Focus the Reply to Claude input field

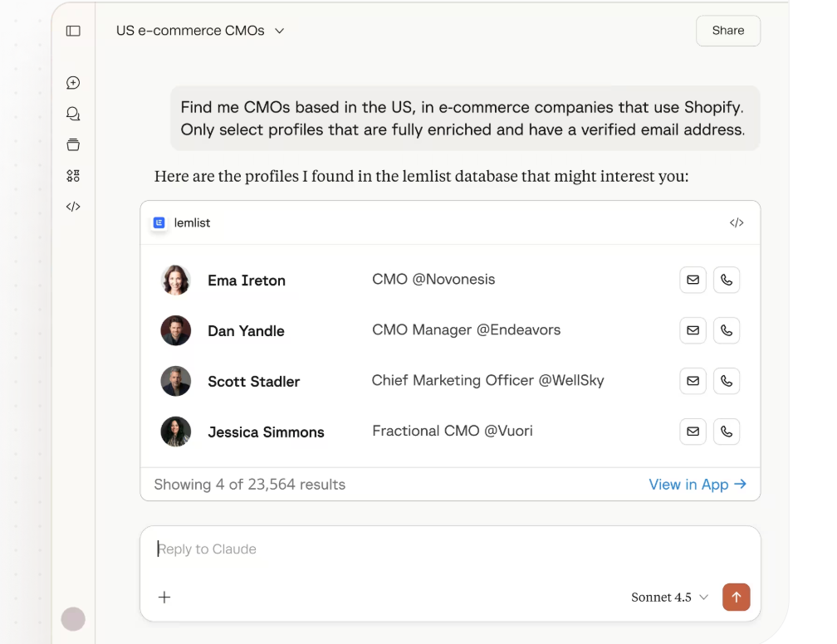click(450, 549)
